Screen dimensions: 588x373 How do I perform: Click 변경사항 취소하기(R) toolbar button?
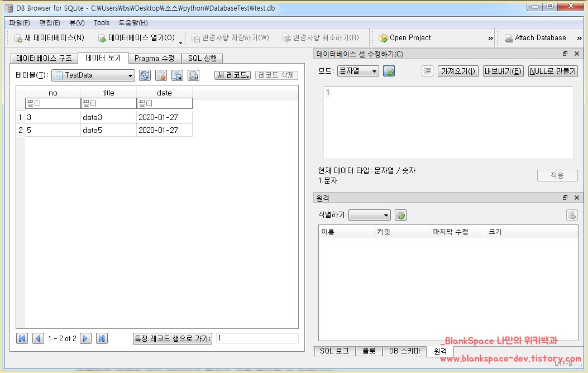coord(321,38)
